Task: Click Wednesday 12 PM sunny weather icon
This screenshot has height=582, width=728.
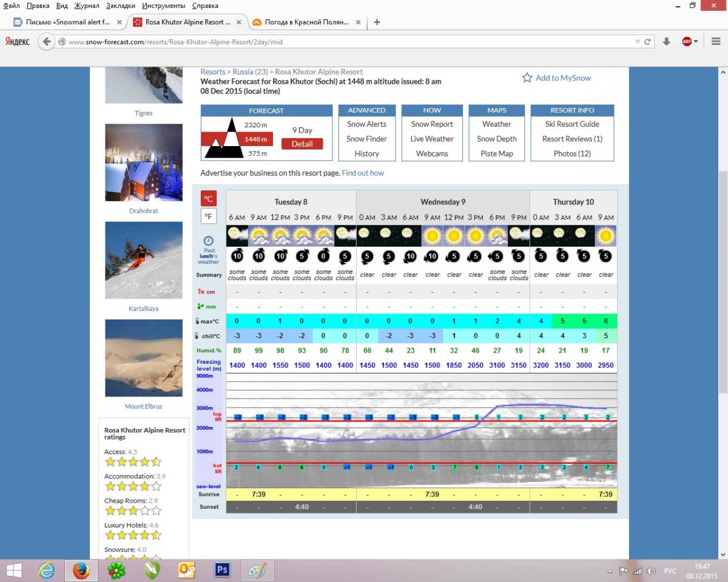Action: 454,235
